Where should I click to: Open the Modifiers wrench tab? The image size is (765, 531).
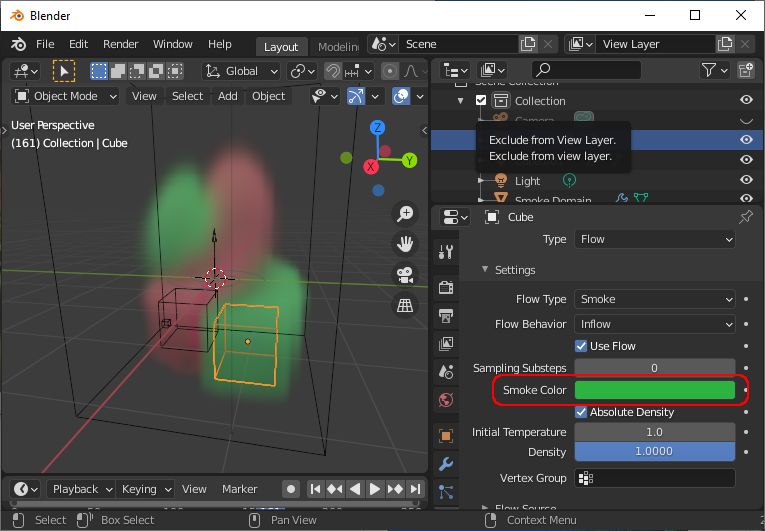pos(446,464)
